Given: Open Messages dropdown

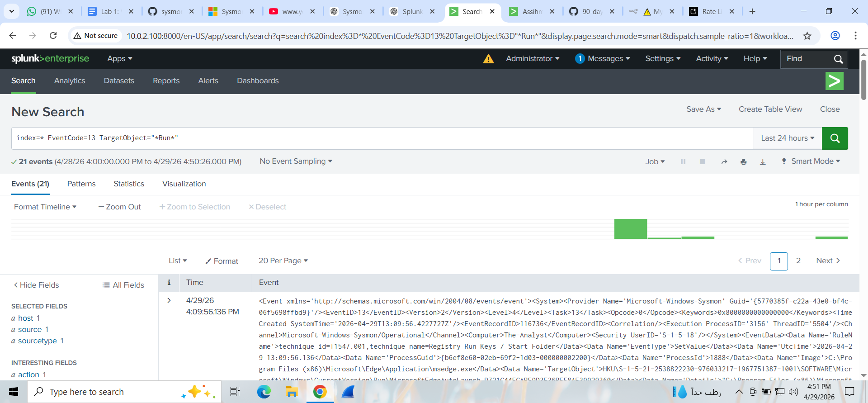Looking at the screenshot, I should point(603,58).
